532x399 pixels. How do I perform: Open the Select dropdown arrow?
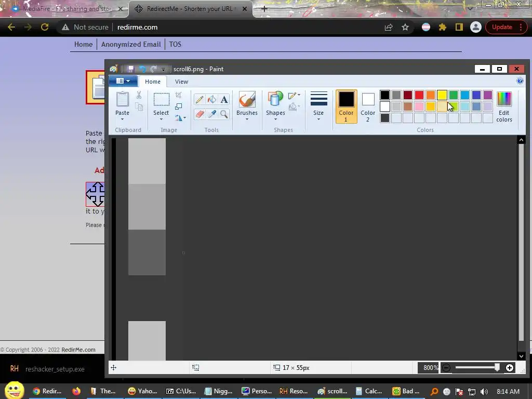[161, 119]
